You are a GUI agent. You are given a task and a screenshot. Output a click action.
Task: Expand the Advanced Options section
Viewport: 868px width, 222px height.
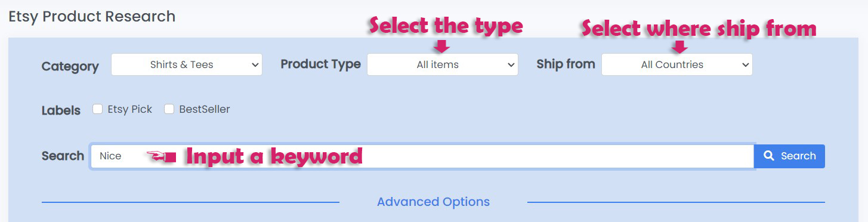433,202
